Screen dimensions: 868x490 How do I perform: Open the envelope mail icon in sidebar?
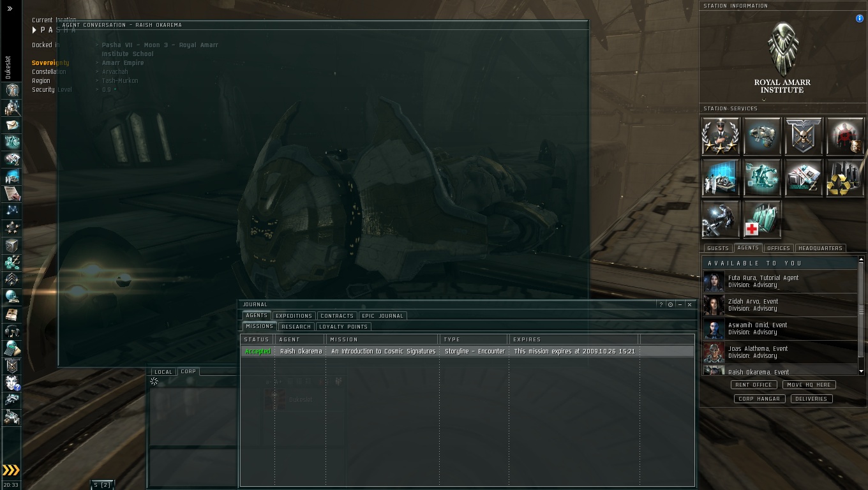pyautogui.click(x=12, y=124)
